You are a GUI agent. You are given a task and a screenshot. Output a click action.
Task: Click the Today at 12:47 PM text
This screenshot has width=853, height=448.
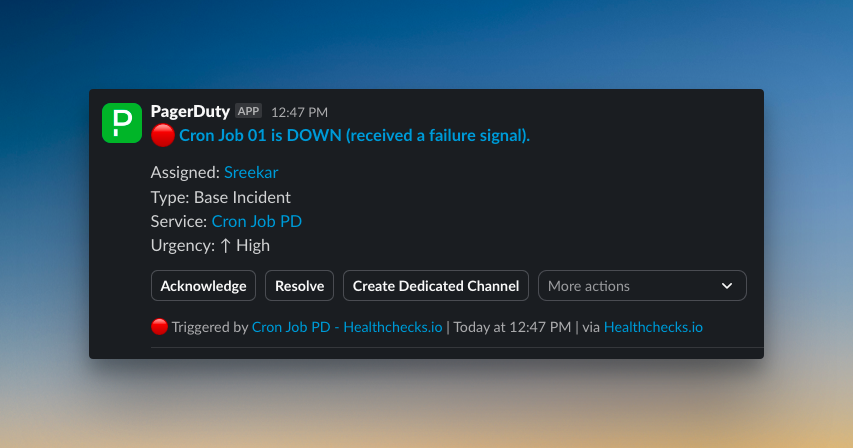[x=512, y=327]
